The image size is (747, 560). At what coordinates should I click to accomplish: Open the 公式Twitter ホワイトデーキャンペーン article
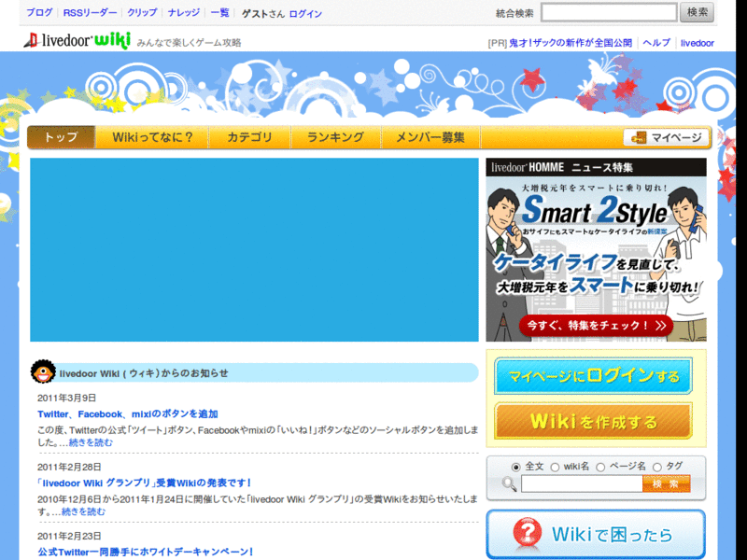tap(146, 552)
